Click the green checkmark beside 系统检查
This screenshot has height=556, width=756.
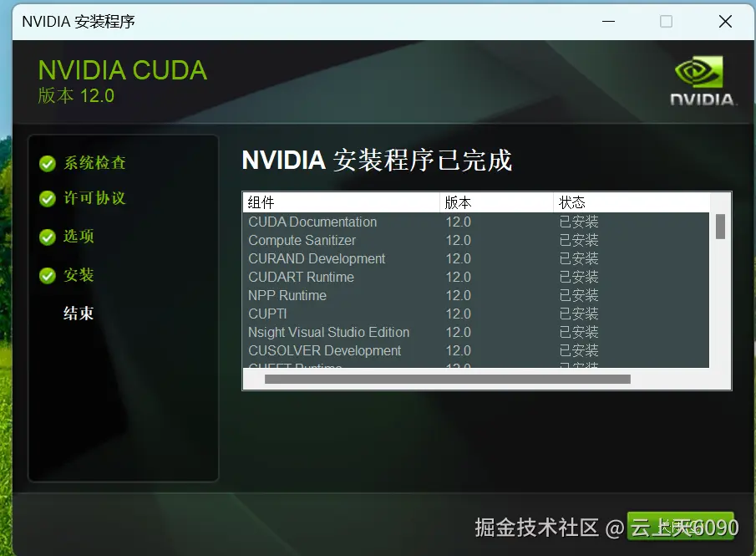tap(48, 164)
